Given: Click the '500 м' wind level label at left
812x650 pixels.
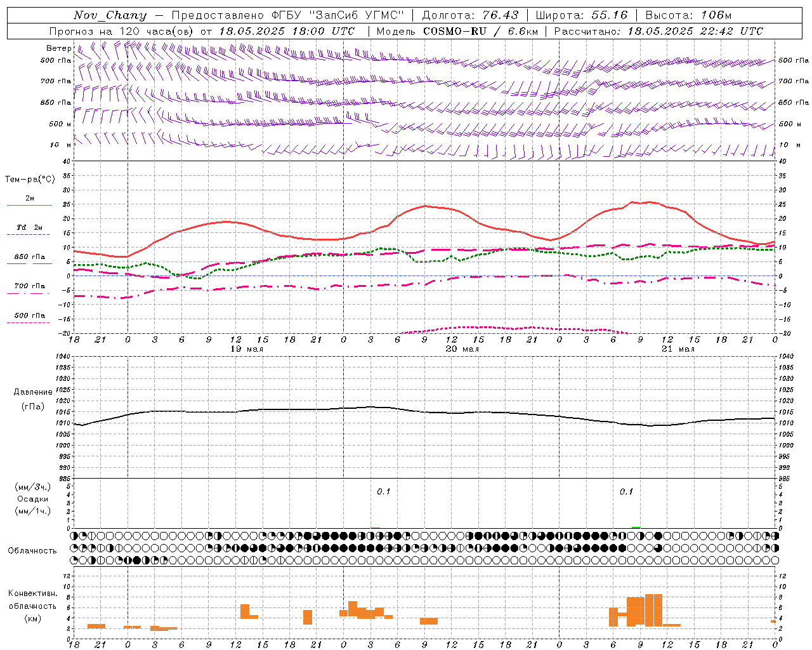Looking at the screenshot, I should coord(60,124).
